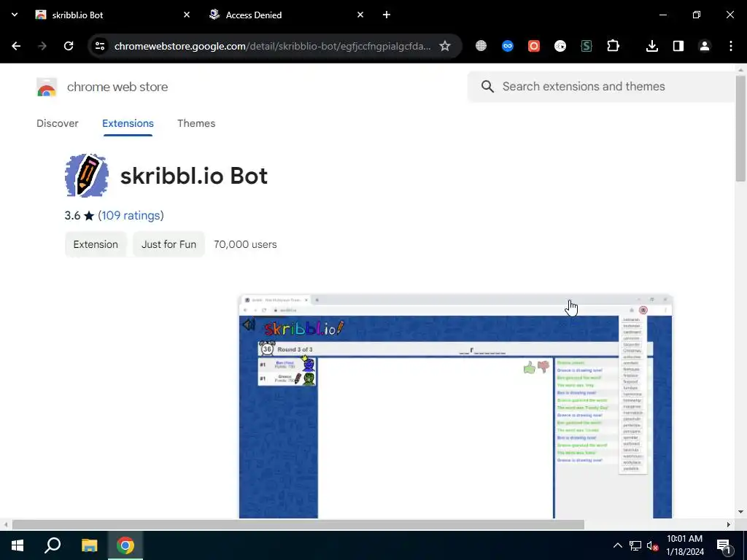The image size is (747, 560).
Task: Open the Downloads toolbar icon
Action: coord(651,46)
